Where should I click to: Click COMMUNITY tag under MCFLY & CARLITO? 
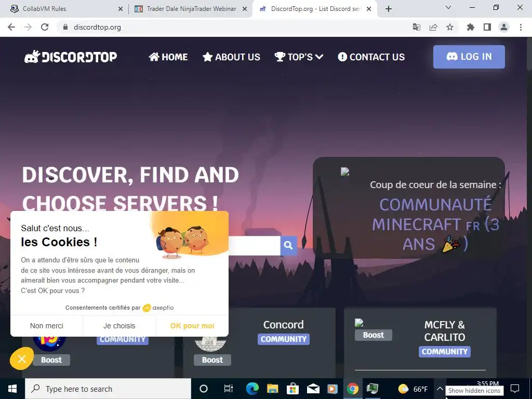tap(445, 352)
